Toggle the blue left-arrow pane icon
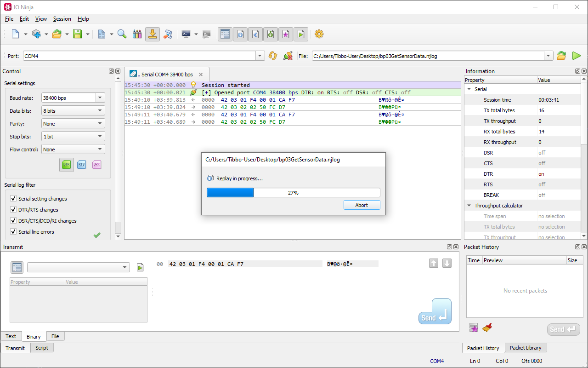The width and height of the screenshot is (588, 368). point(255,34)
